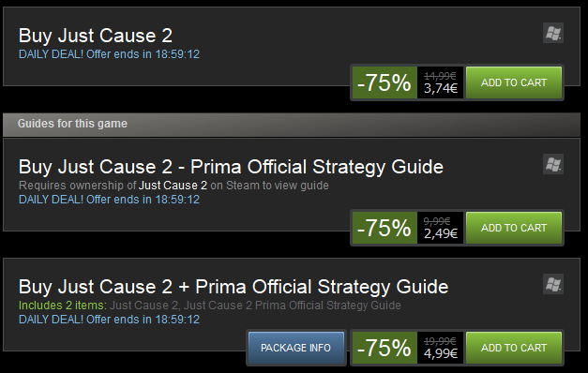Viewport: 588px width, 373px height.
Task: Click Windows icon beside Prima Official Strategy Guide
Action: tap(553, 164)
